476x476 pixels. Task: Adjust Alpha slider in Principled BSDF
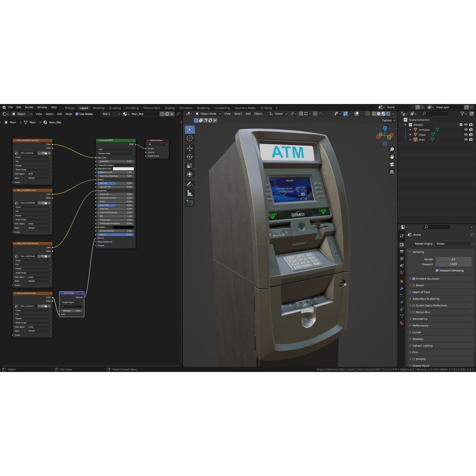115,234
